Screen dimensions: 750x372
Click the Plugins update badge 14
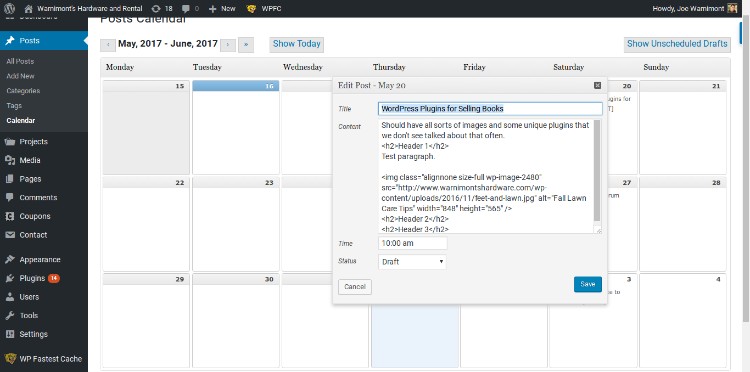(x=54, y=278)
